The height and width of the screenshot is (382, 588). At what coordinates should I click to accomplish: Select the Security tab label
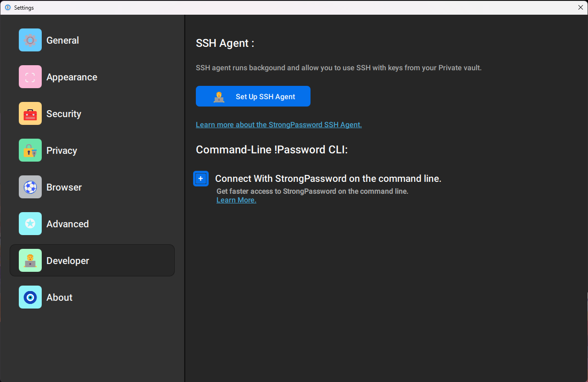(64, 114)
